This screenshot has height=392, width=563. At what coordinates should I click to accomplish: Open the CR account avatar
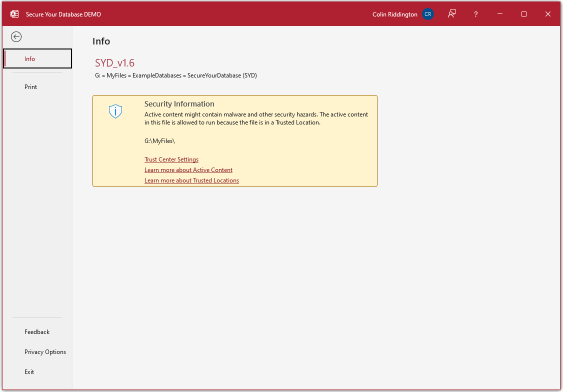pyautogui.click(x=427, y=14)
